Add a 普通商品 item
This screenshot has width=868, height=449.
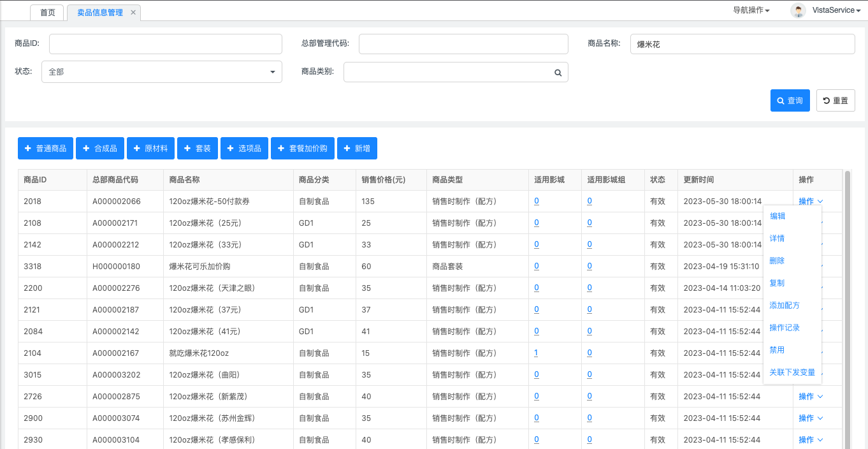click(x=45, y=149)
